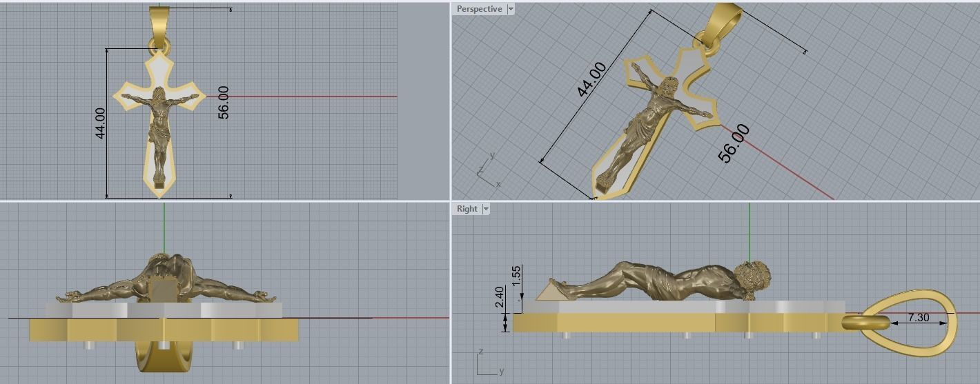This screenshot has height=384, width=980.
Task: Select the 56.00 dimension in the top-left viewport
Action: click(x=223, y=102)
